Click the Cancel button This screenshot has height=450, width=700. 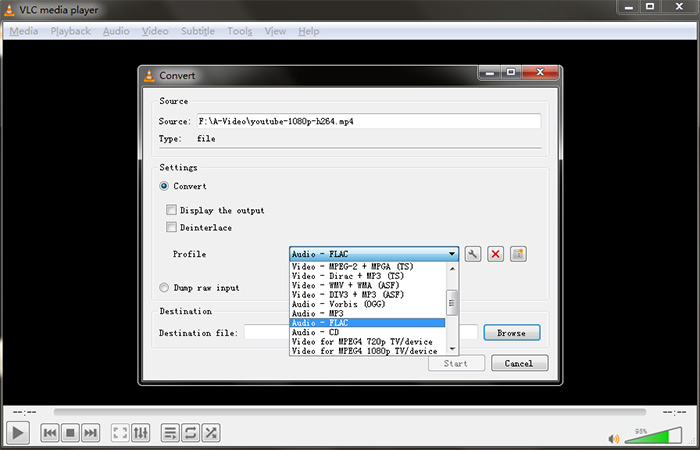(519, 363)
